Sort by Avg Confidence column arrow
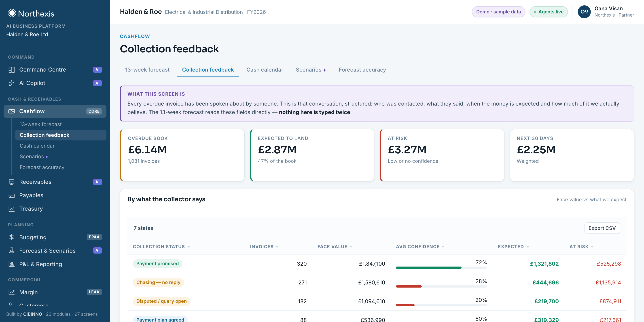This screenshot has width=644, height=322. coord(443,247)
